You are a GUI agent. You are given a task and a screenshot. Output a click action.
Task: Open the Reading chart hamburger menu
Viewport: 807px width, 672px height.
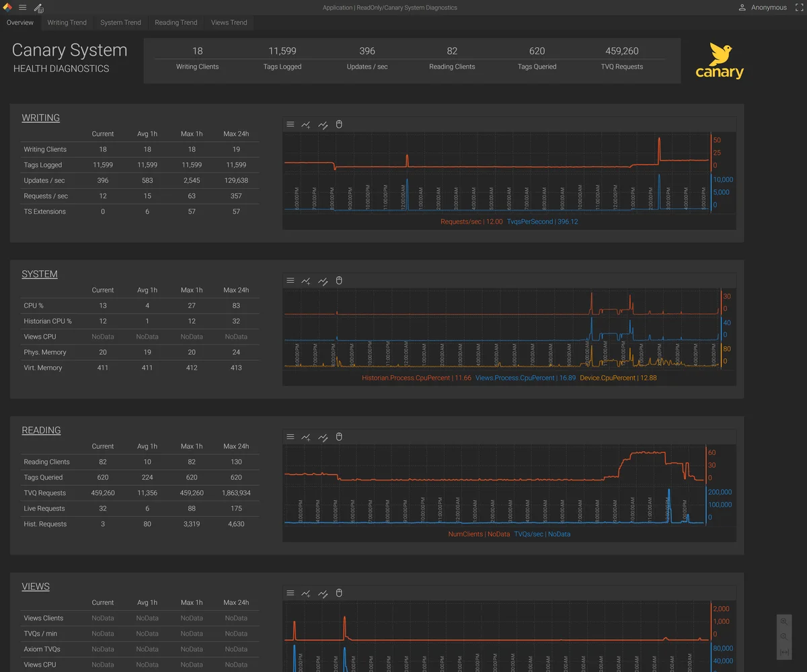291,437
